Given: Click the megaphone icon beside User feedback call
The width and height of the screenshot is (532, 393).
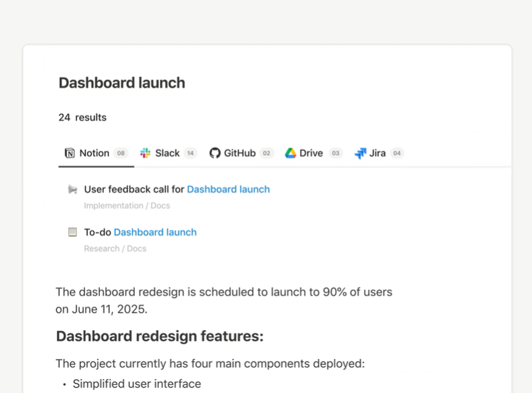Looking at the screenshot, I should coord(72,189).
